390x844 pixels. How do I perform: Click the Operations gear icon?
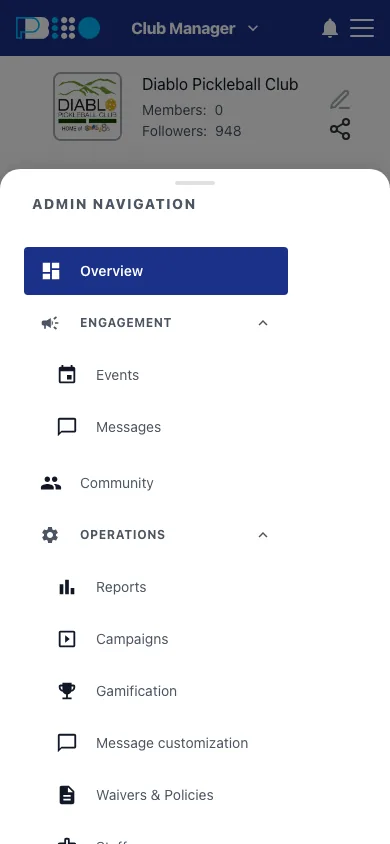pos(50,535)
